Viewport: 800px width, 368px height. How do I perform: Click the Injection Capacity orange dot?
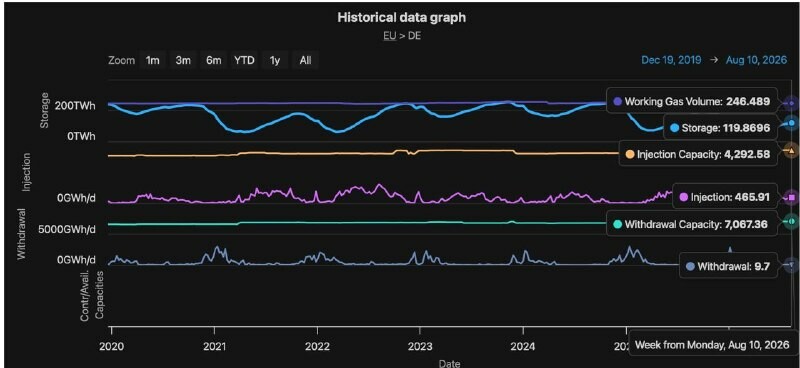tap(630, 155)
